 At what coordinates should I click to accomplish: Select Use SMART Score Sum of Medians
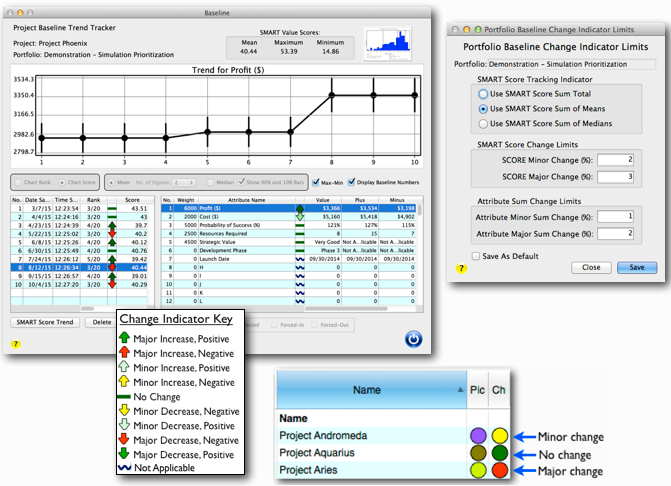tap(484, 123)
